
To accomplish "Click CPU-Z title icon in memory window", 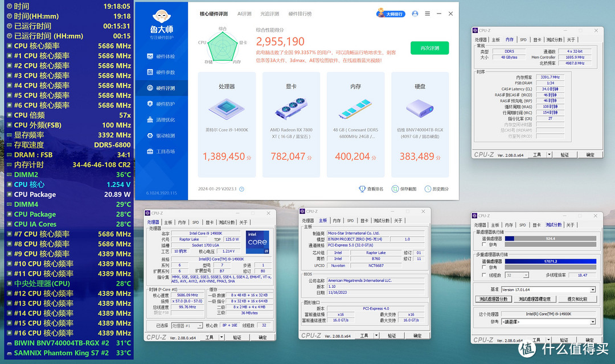I will click(x=475, y=31).
